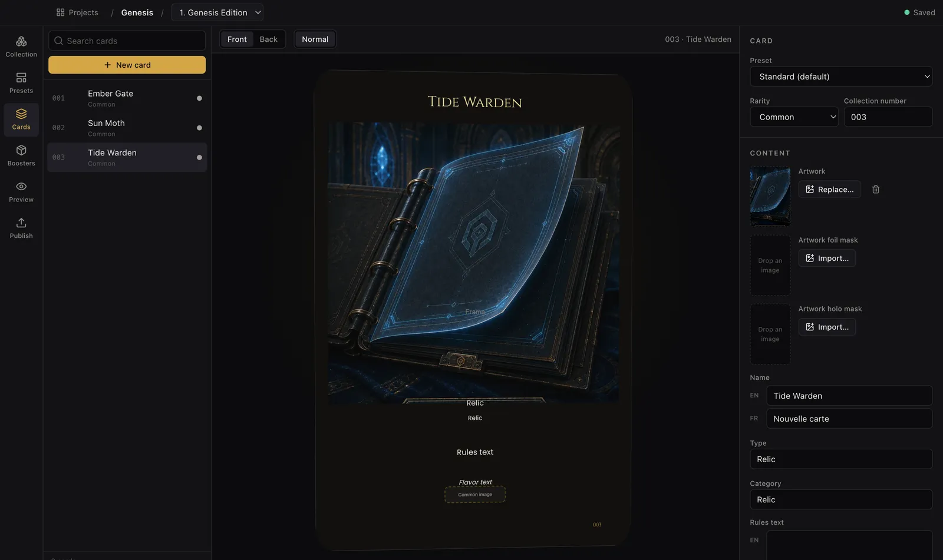Import an Artwork holo mask
The image size is (943, 560).
[827, 327]
